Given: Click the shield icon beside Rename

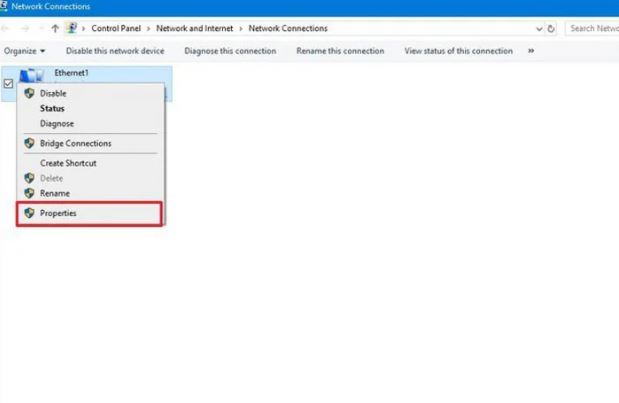Looking at the screenshot, I should pyautogui.click(x=29, y=193).
